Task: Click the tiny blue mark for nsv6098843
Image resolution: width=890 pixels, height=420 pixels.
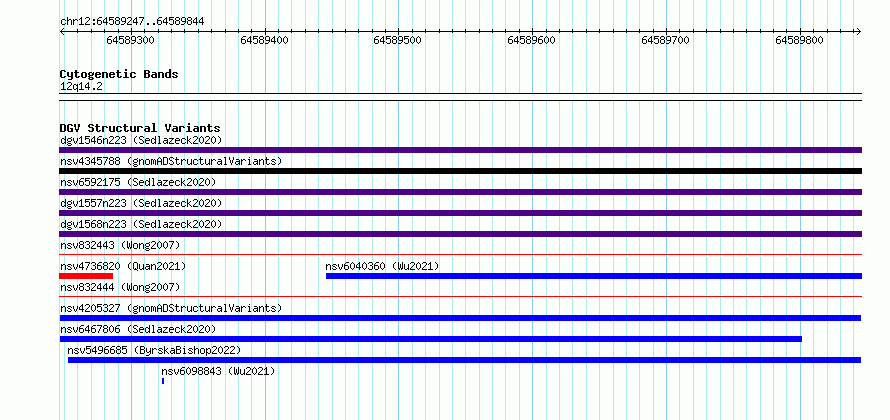Action: pyautogui.click(x=163, y=381)
